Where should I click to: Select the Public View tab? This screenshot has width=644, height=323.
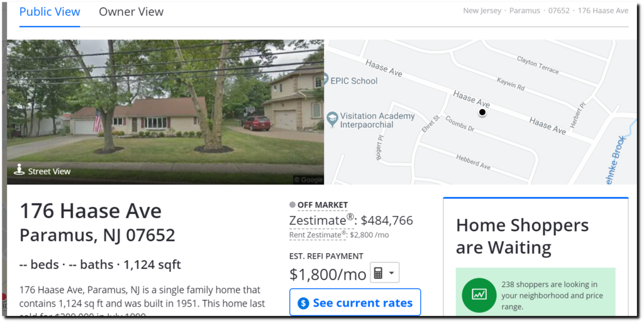tap(50, 12)
